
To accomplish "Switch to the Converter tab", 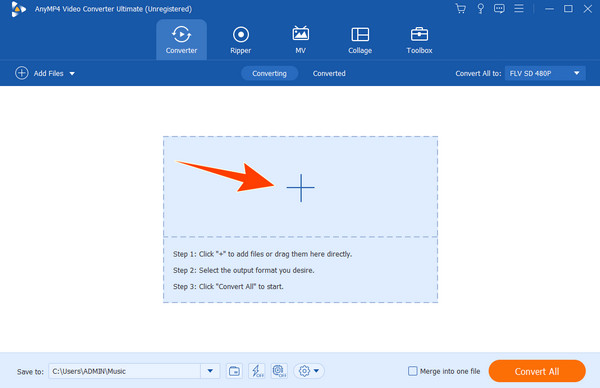I will [x=181, y=40].
